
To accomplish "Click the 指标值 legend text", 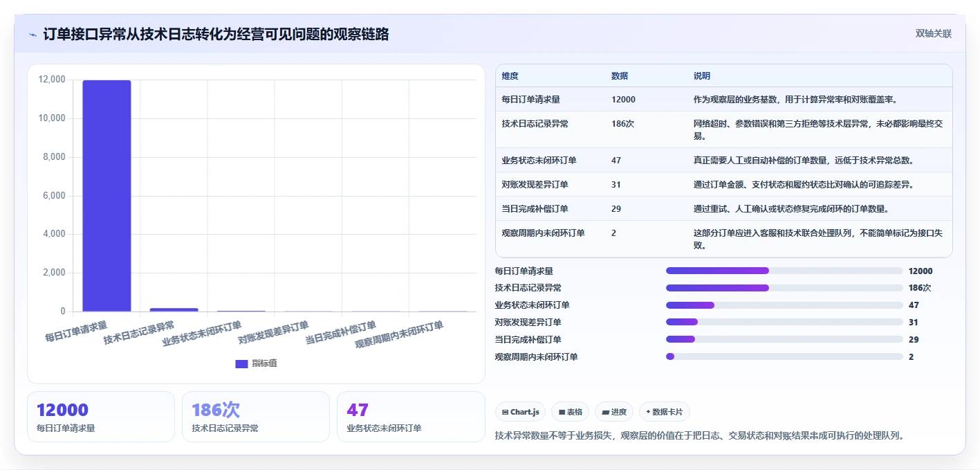I will point(264,363).
